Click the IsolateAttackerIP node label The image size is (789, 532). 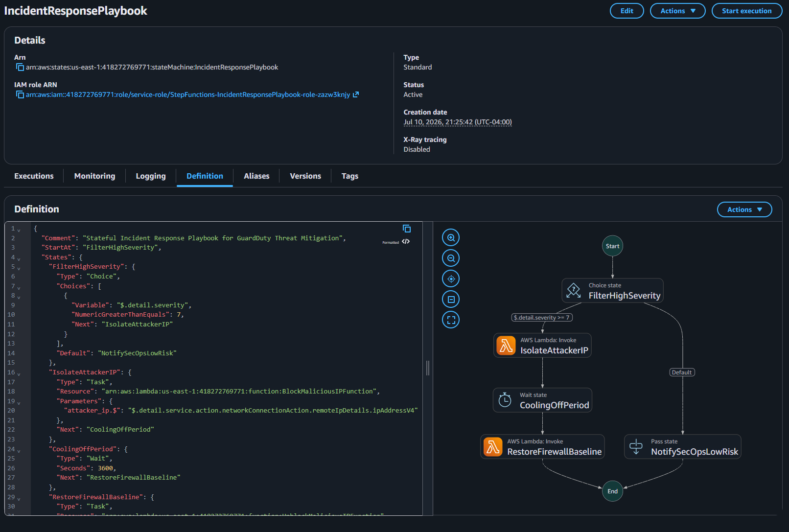(x=555, y=350)
